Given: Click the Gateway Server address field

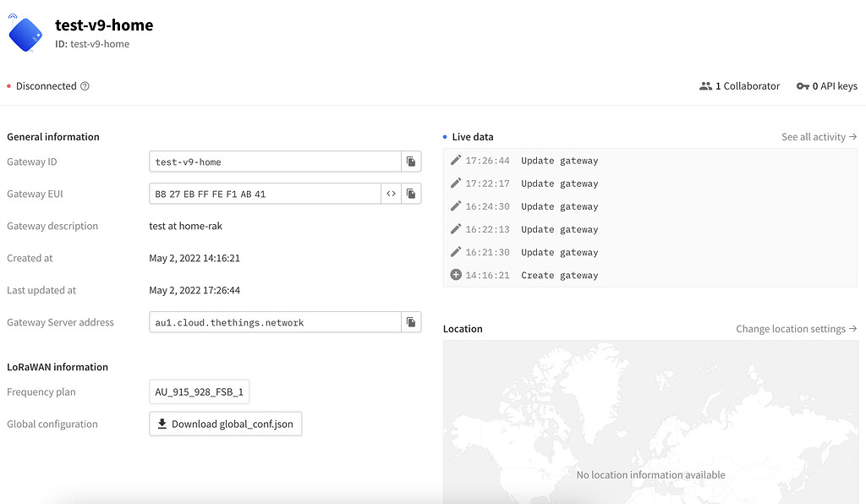Looking at the screenshot, I should (274, 322).
